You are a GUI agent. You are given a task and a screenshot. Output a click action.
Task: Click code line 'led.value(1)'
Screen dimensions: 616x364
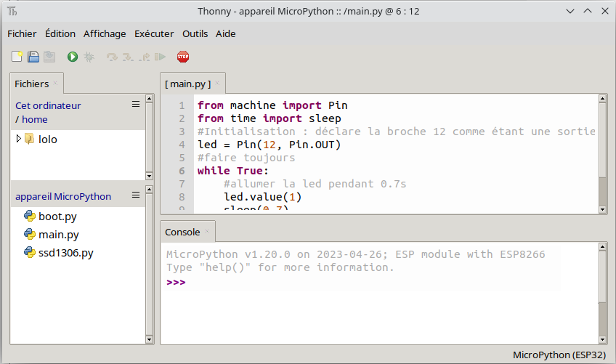coord(262,197)
